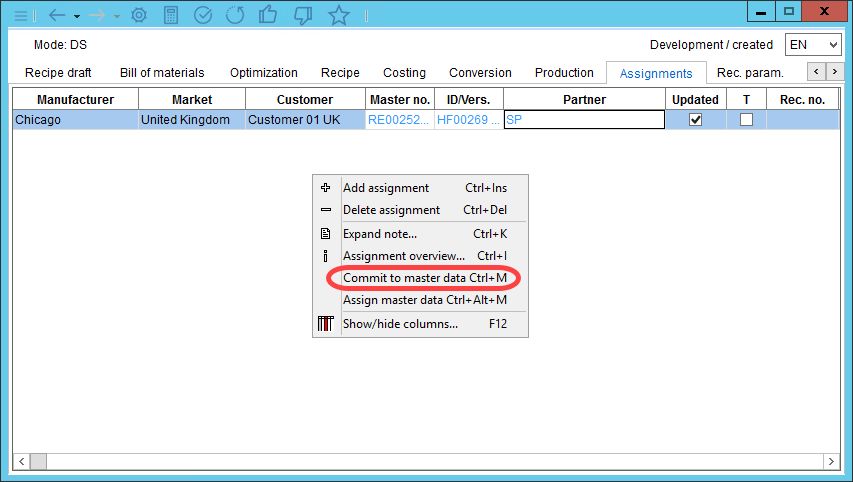
Task: Click the horizontal scrollbar thumb
Action: pos(38,461)
